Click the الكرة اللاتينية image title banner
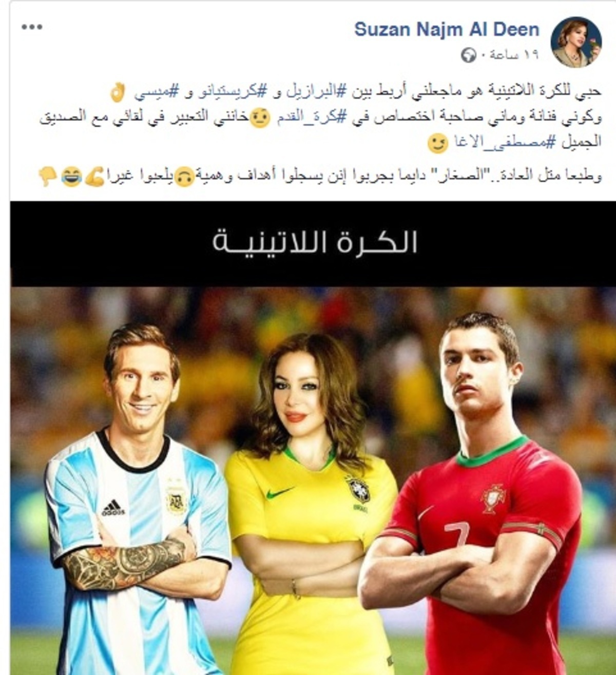 coord(313,243)
